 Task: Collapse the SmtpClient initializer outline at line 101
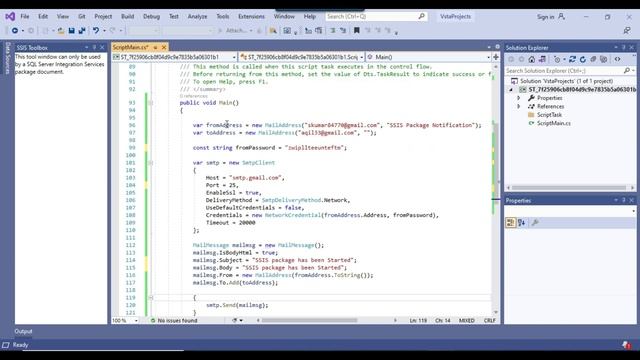151,163
